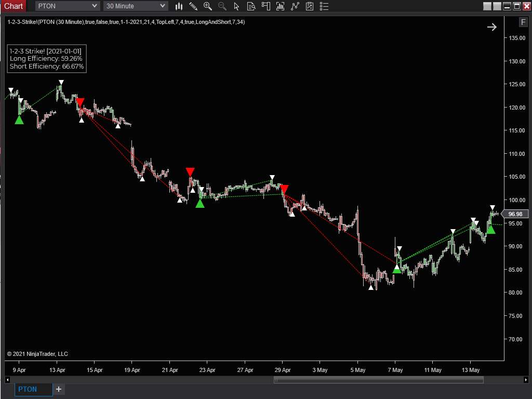The image size is (532, 399).
Task: Open the PTON instrument dropdown
Action: tap(68, 6)
